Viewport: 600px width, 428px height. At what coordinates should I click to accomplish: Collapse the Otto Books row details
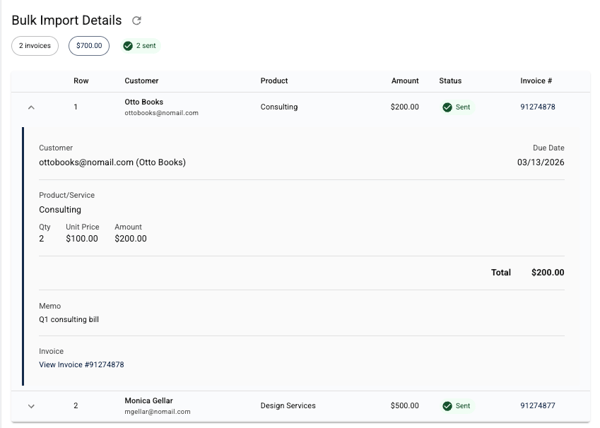[x=31, y=107]
